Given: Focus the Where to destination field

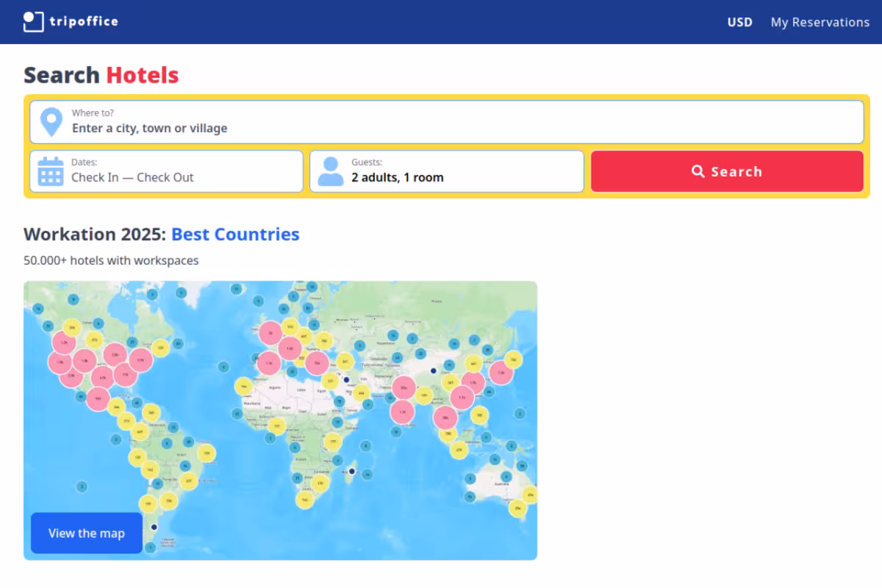Looking at the screenshot, I should tap(447, 122).
